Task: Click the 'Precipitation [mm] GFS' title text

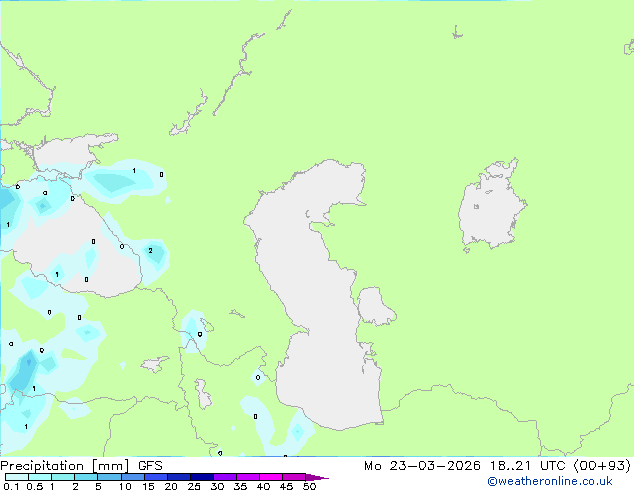Action: (x=81, y=466)
